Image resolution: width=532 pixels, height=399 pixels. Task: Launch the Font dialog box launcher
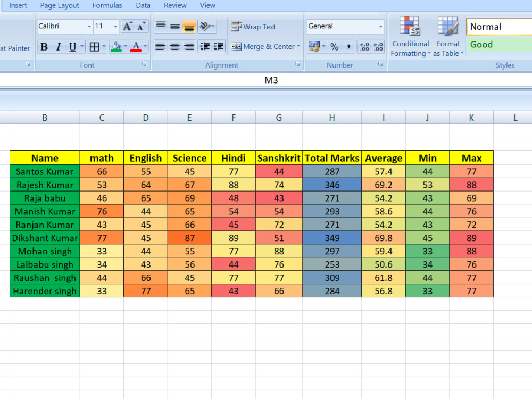(145, 64)
